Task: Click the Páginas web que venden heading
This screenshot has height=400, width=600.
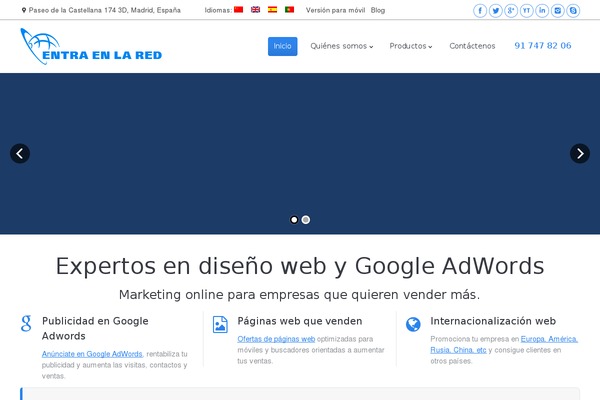Action: pos(300,321)
